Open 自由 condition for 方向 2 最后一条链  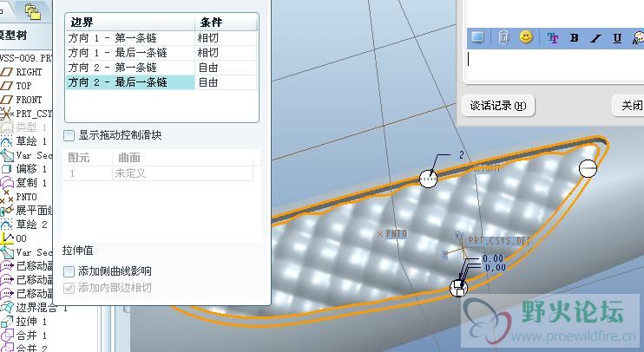(x=226, y=82)
